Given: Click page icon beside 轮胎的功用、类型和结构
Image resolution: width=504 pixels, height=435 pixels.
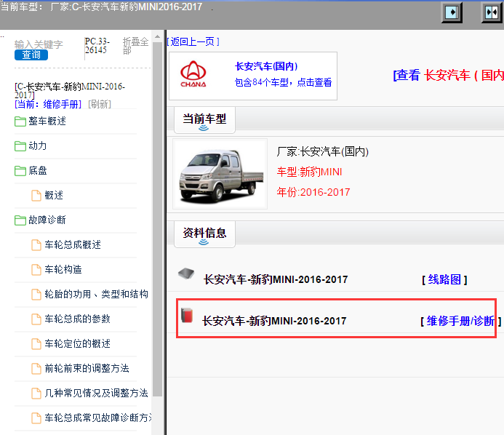Looking at the screenshot, I should [x=36, y=295].
